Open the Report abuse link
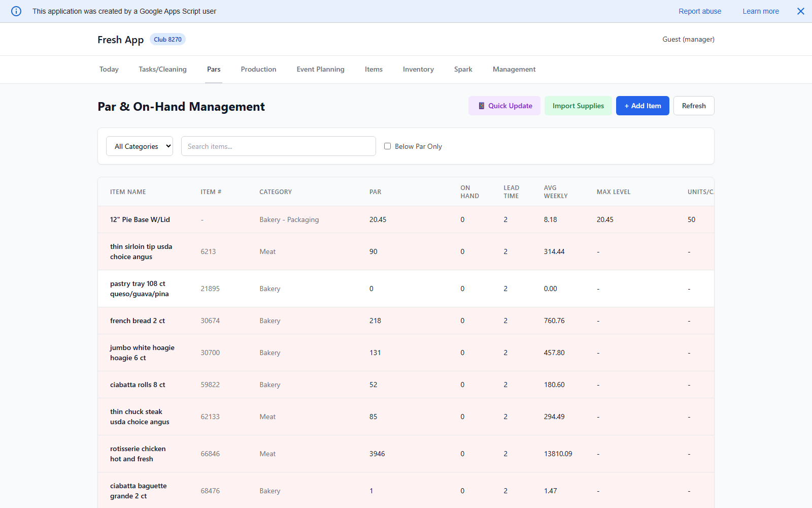Viewport: 812px width, 508px height. pyautogui.click(x=700, y=11)
